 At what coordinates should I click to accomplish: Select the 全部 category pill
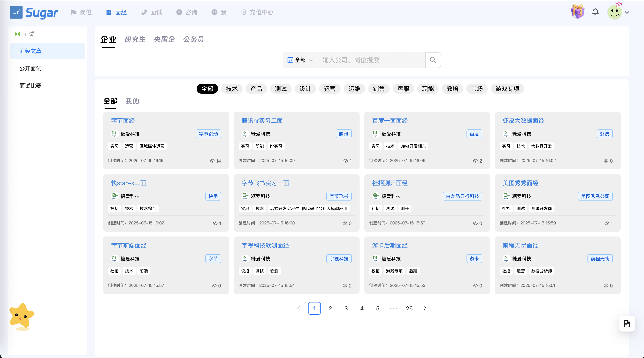[207, 89]
